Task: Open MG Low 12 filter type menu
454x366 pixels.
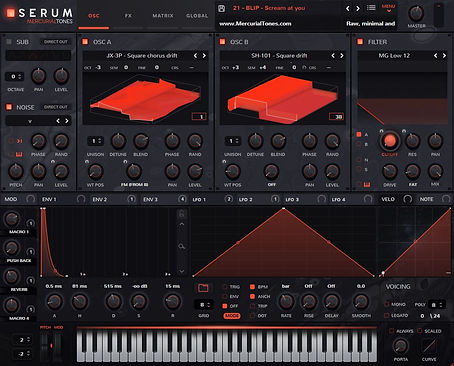Action: tap(394, 56)
